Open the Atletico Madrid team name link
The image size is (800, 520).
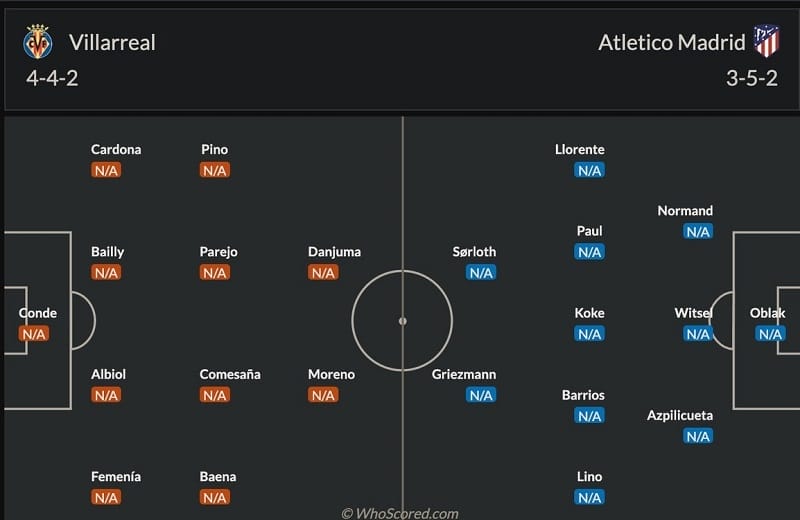click(671, 42)
